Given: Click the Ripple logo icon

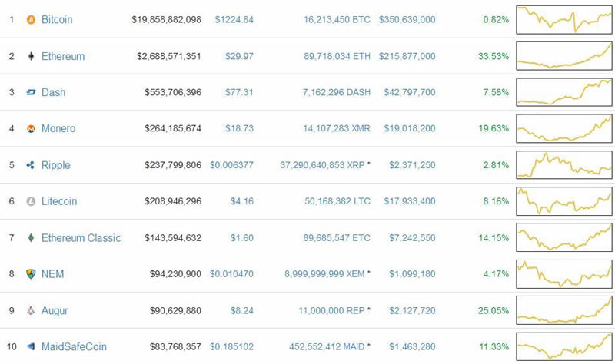Looking at the screenshot, I should point(31,164).
